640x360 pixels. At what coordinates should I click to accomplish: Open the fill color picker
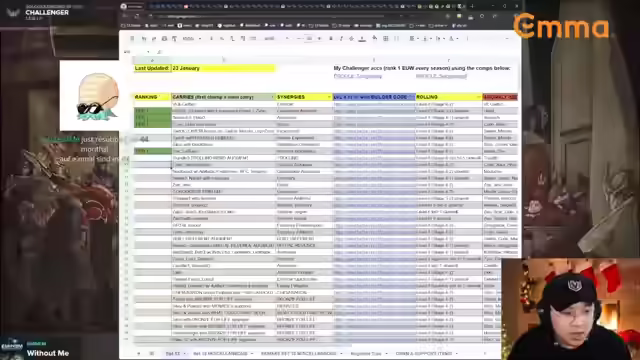click(x=374, y=39)
